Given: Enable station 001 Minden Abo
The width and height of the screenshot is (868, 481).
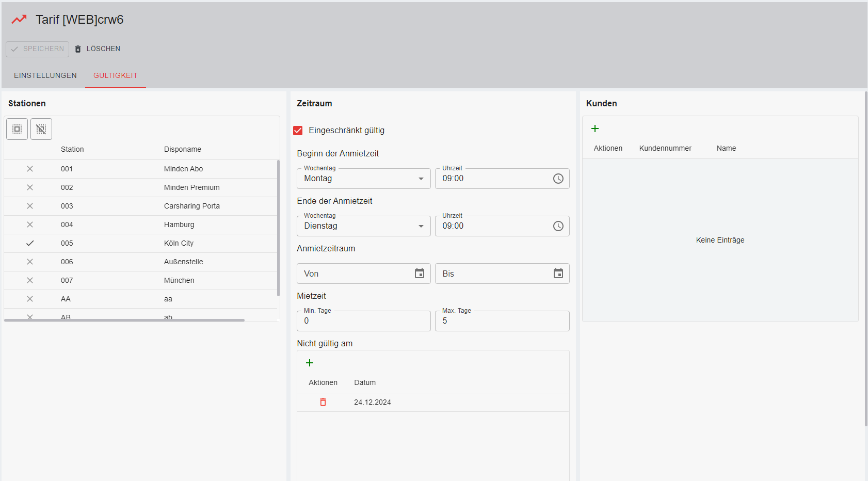Looking at the screenshot, I should pos(30,169).
